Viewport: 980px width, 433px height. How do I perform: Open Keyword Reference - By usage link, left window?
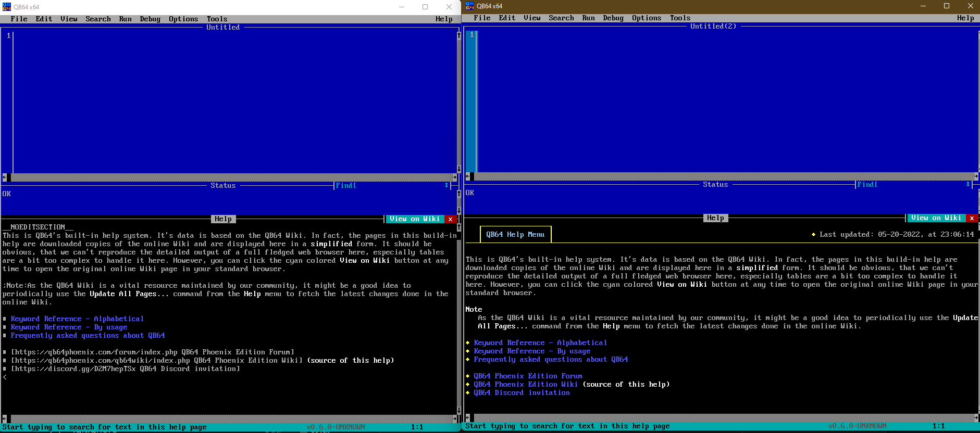tap(69, 327)
